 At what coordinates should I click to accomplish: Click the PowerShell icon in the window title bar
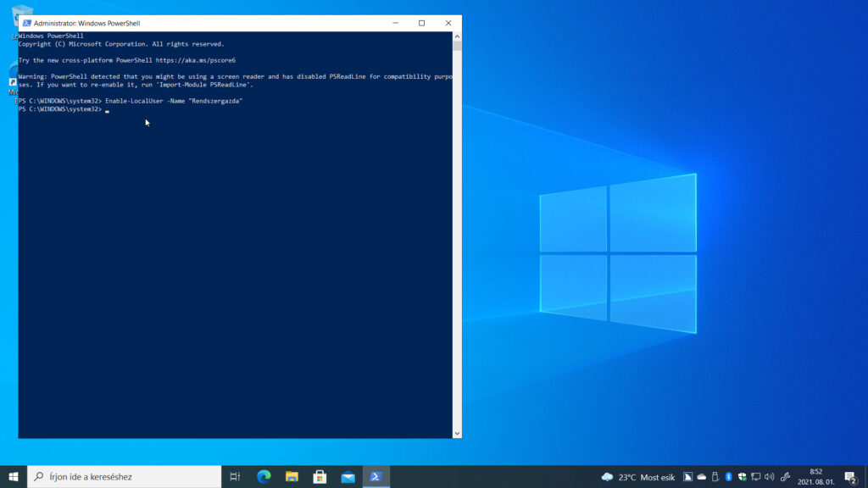pyautogui.click(x=26, y=23)
